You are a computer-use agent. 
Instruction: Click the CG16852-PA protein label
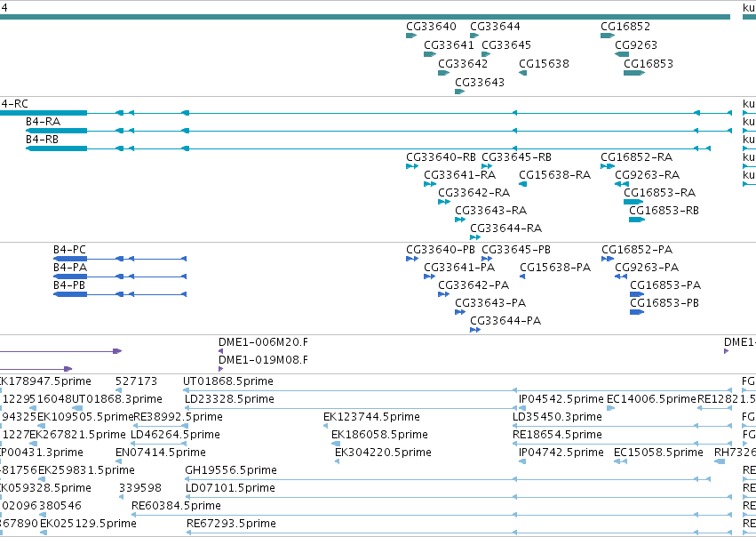click(637, 250)
